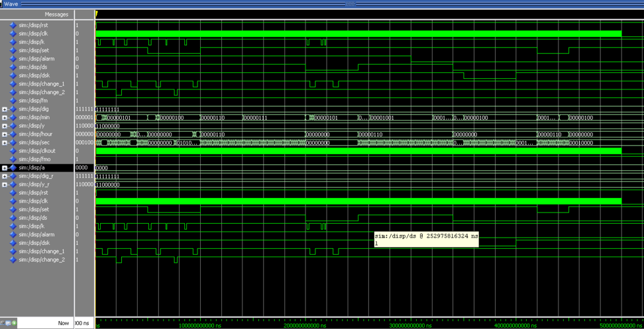644x329 pixels.
Task: Click the toggle leaf names icon at the bottom-left corner
Action: 2,323
